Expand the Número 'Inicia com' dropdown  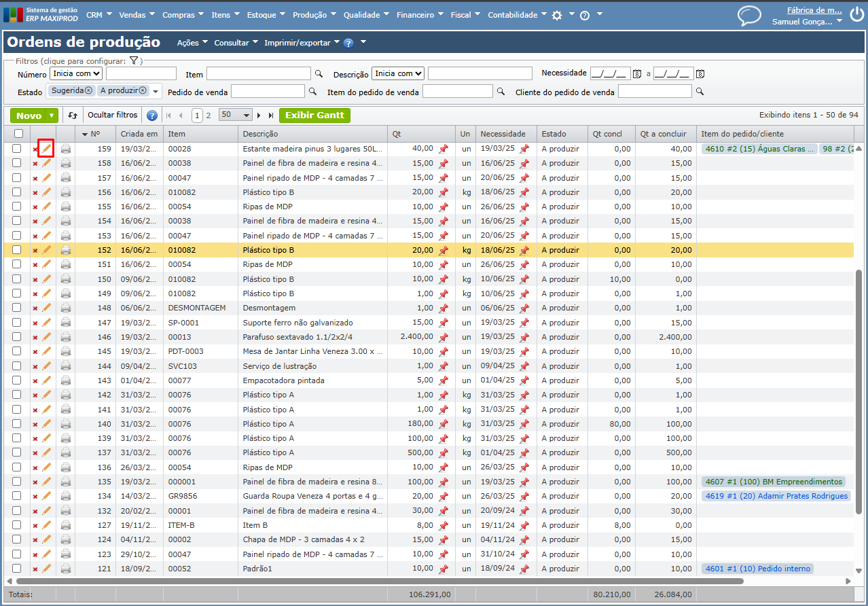(76, 73)
